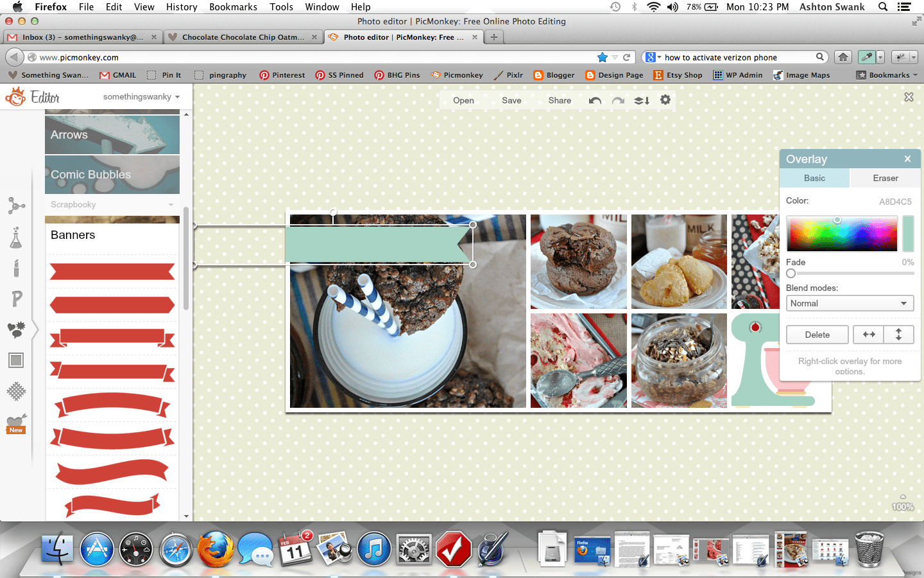Viewport: 924px width, 578px height.
Task: Open the Effects flask tool in sidebar
Action: pyautogui.click(x=16, y=238)
